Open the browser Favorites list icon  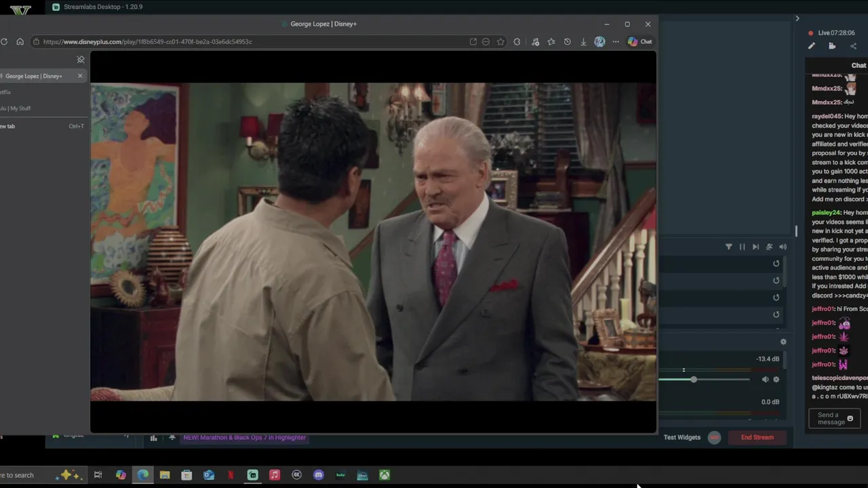[x=551, y=41]
